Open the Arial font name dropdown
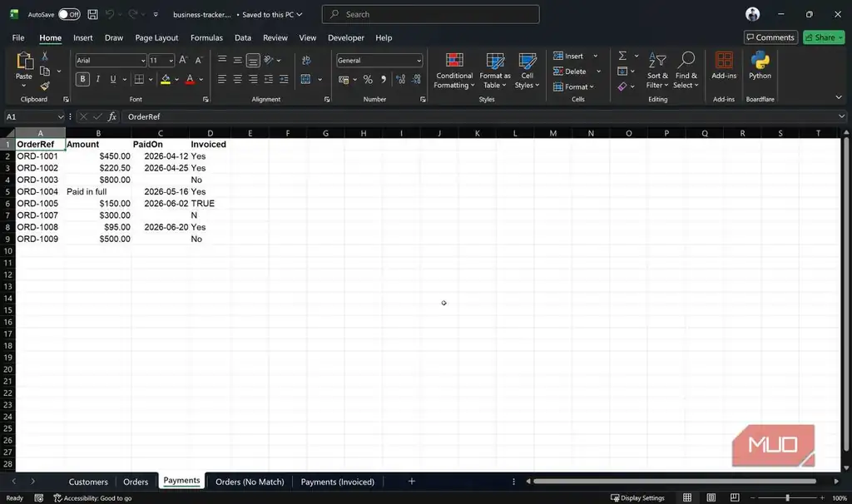 pos(143,61)
